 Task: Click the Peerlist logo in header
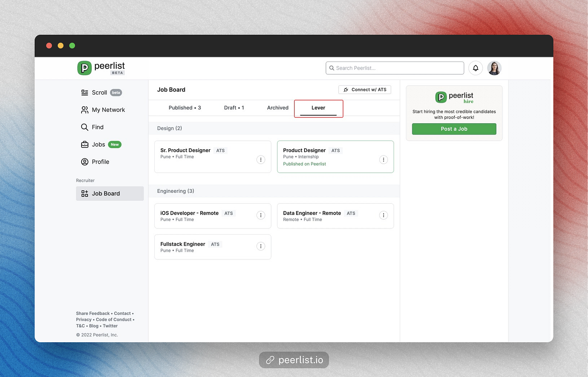(x=101, y=68)
